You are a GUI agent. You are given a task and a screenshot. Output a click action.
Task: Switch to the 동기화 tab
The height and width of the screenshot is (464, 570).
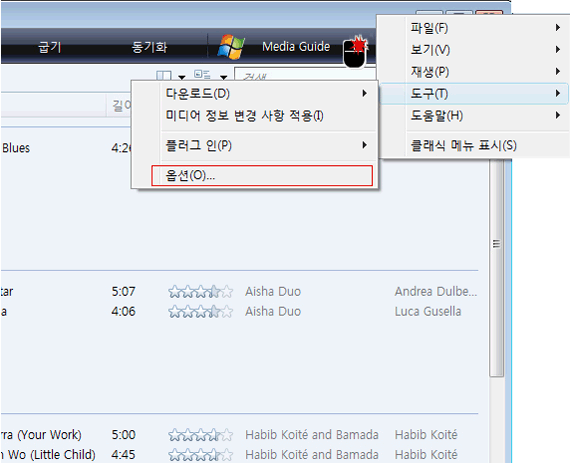point(149,47)
